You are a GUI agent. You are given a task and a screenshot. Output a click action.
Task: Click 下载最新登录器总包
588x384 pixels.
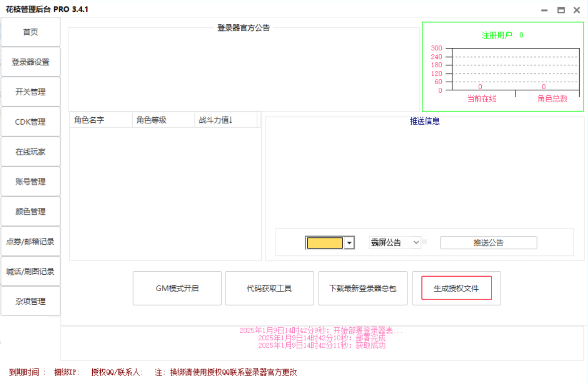(363, 288)
